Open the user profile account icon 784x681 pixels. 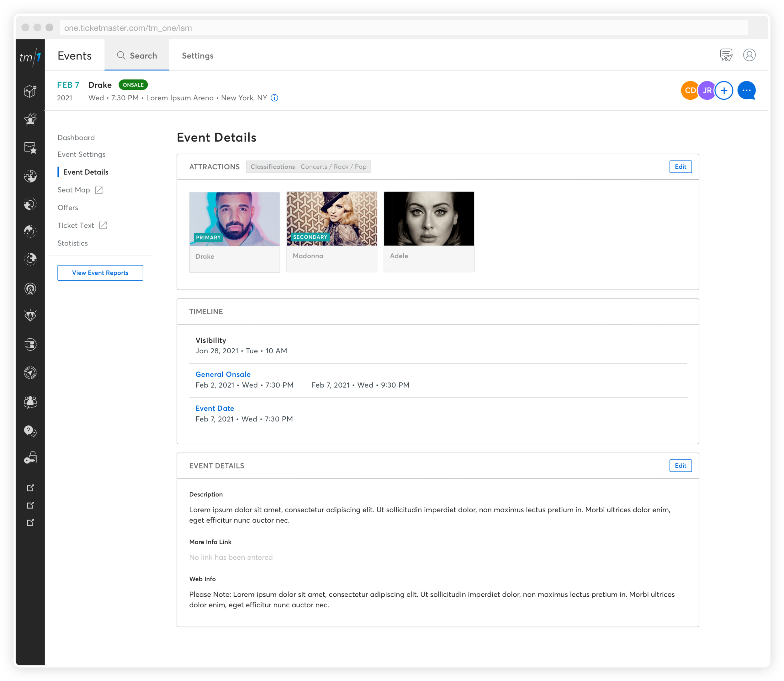pos(749,55)
